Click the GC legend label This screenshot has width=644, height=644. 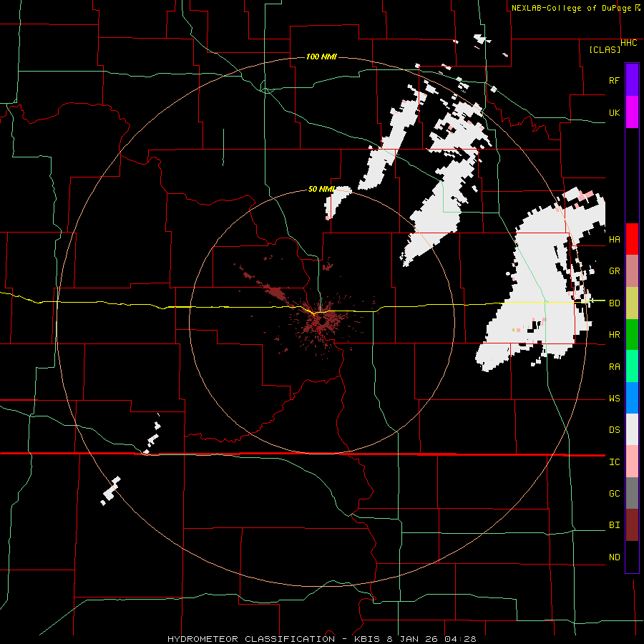pyautogui.click(x=615, y=494)
